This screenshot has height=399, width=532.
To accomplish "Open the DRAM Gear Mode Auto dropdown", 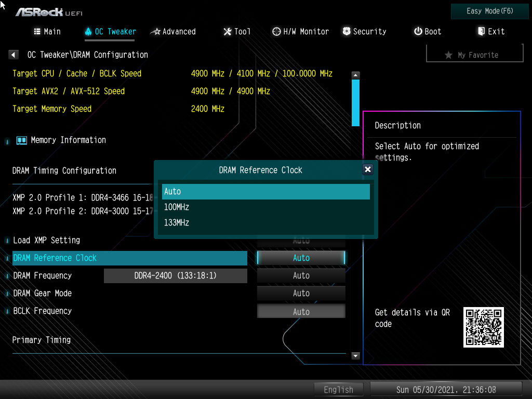I will 301,294.
